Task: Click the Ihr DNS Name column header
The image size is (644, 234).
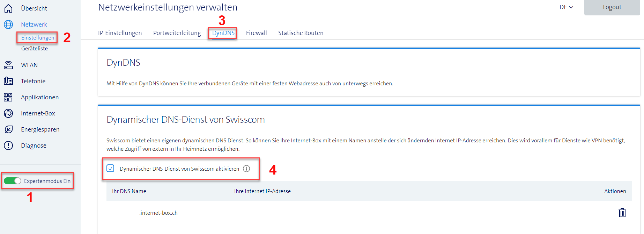Action: 129,191
